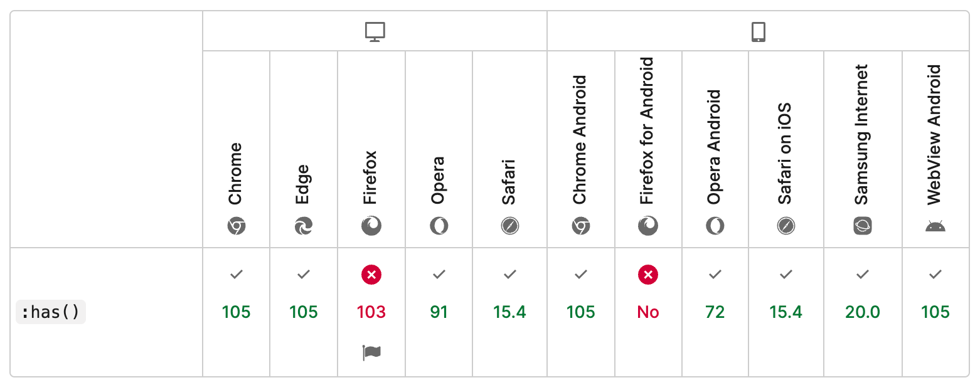Click Firefox for Android "No" text

point(648,312)
